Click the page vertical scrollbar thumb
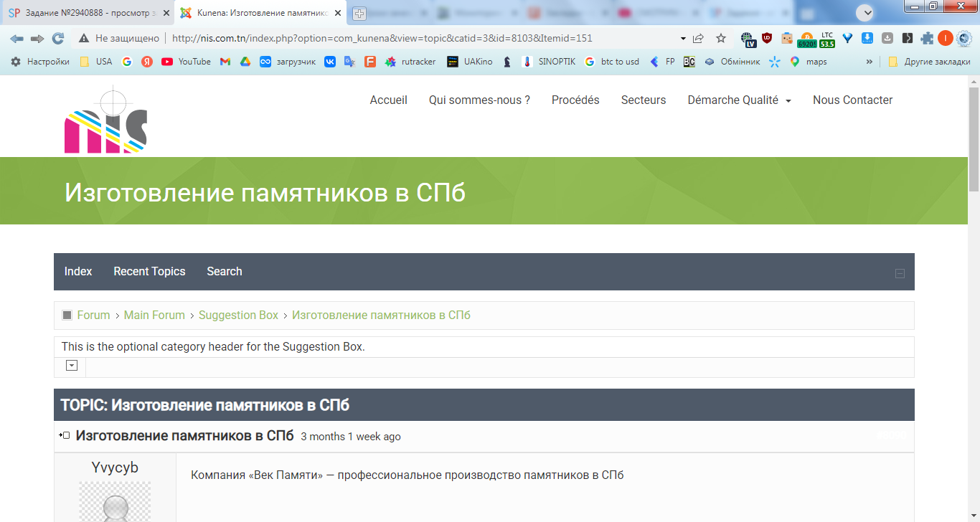Viewport: 980px width, 522px height. tap(974, 138)
